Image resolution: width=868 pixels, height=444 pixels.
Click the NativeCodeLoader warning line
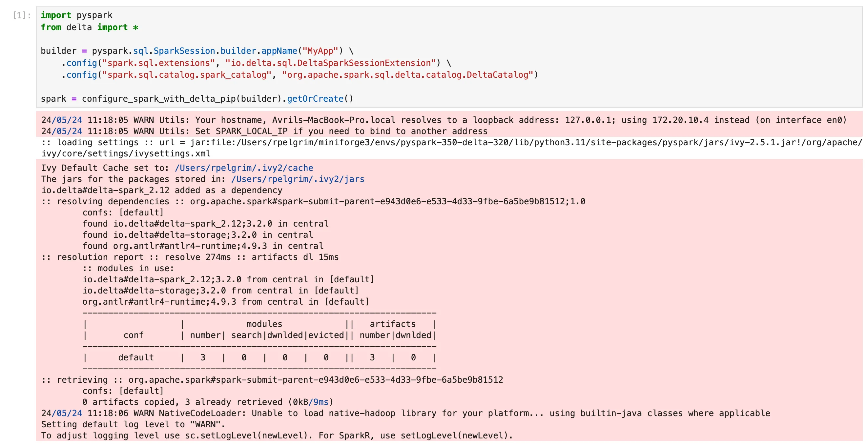click(x=405, y=413)
